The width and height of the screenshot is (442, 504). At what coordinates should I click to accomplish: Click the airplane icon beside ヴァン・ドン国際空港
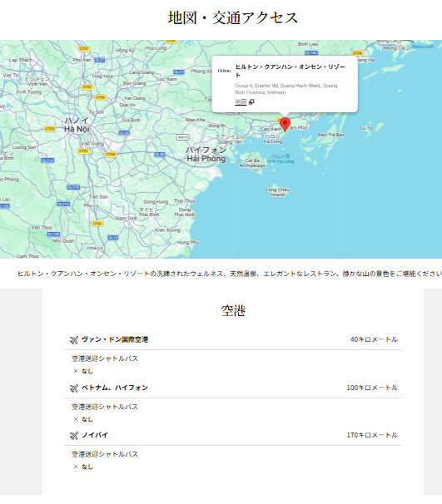click(74, 340)
